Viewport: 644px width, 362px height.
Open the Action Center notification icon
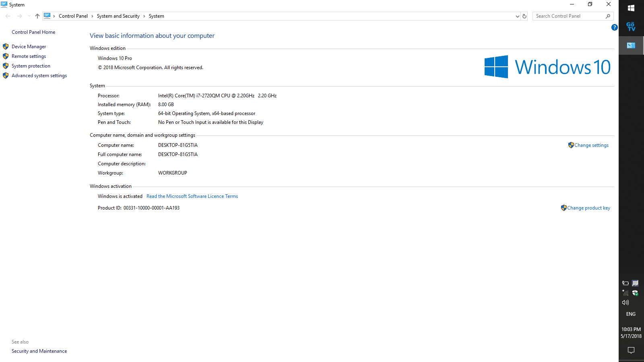click(631, 350)
